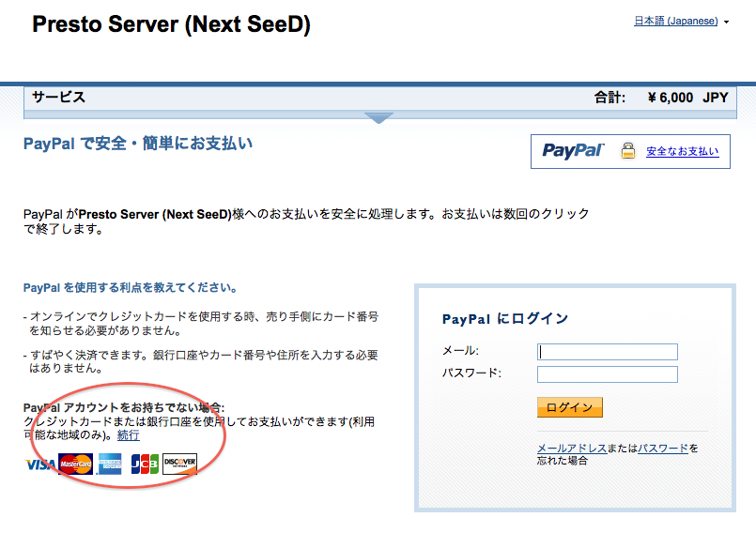Click the メール email input field
756x533 pixels.
pos(608,352)
